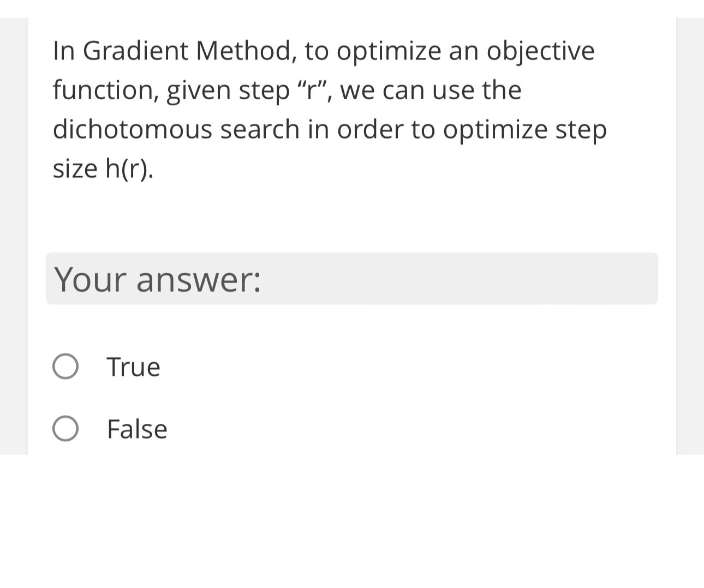Click the True option label
Image resolution: width=704 pixels, height=588 pixels.
pos(133,367)
